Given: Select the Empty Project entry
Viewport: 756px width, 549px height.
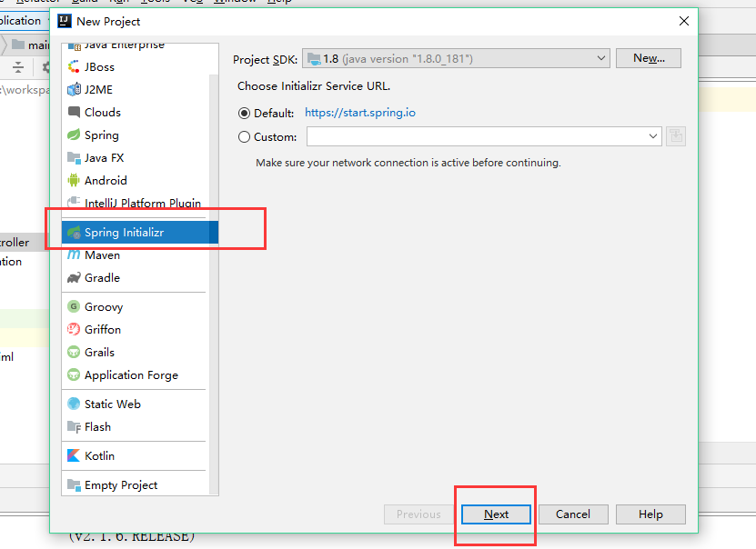Looking at the screenshot, I should click(x=136, y=485).
